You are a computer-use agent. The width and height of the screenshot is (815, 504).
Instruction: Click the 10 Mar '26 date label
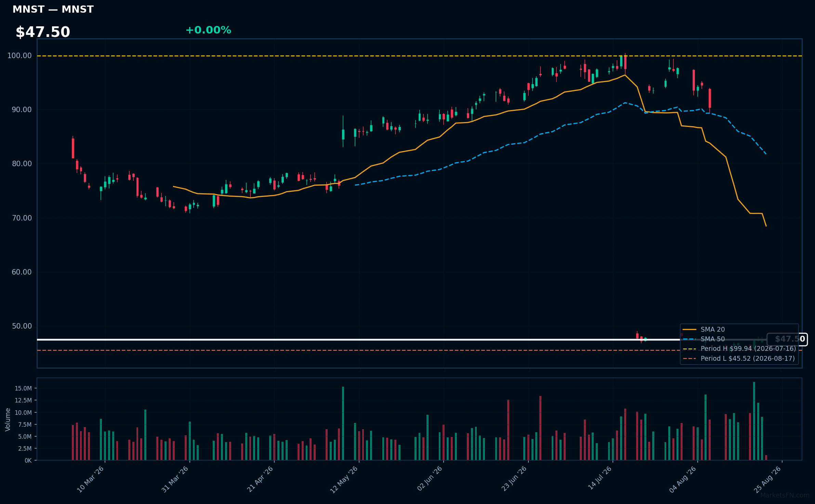90,479
